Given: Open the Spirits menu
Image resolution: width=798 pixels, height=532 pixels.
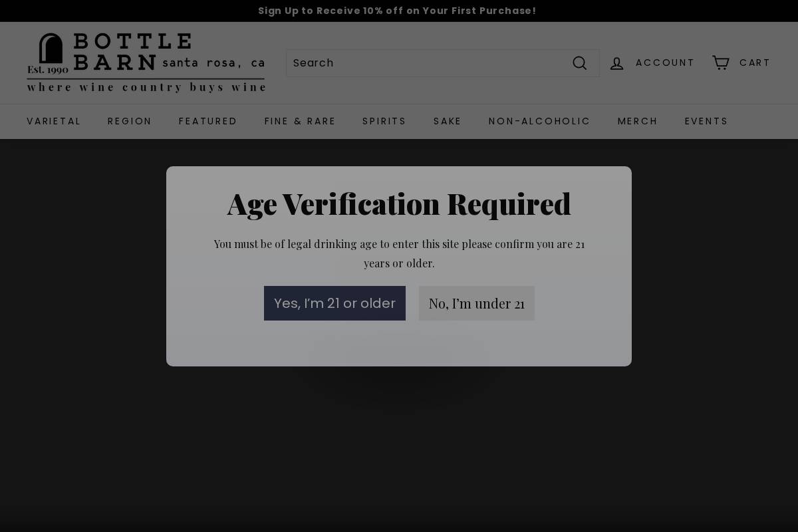Looking at the screenshot, I should coord(384,121).
